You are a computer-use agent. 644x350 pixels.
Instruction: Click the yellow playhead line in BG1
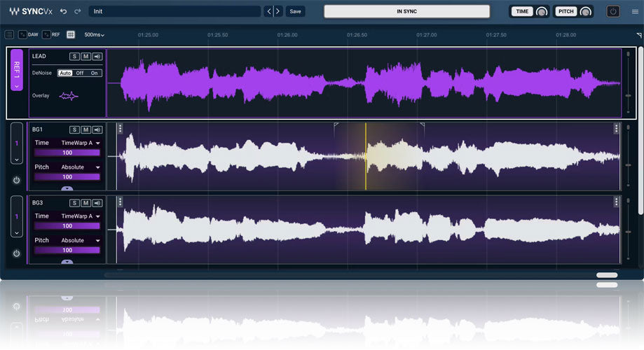pyautogui.click(x=366, y=156)
